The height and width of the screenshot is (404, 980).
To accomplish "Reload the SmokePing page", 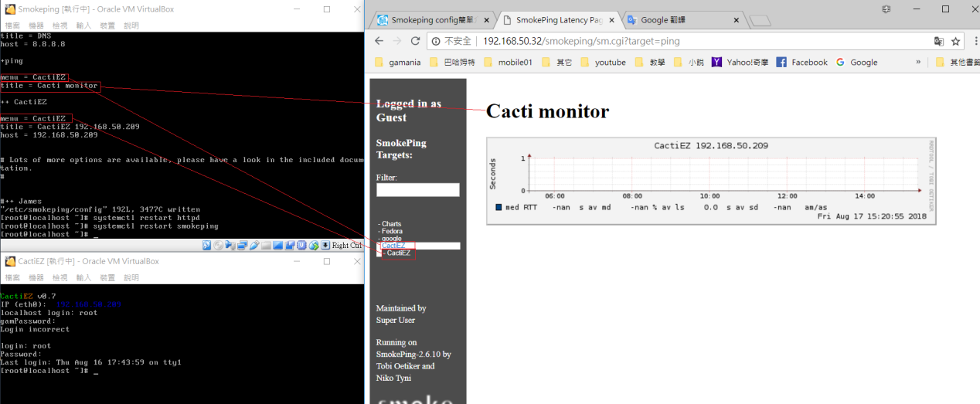I will point(416,41).
